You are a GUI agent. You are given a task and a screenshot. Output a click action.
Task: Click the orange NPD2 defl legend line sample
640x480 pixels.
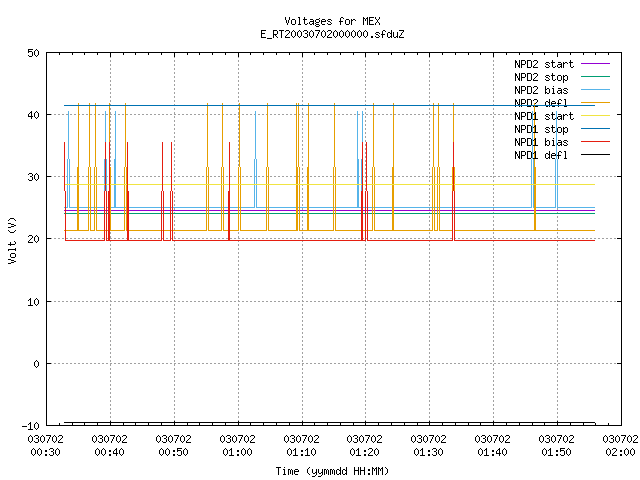tap(596, 103)
